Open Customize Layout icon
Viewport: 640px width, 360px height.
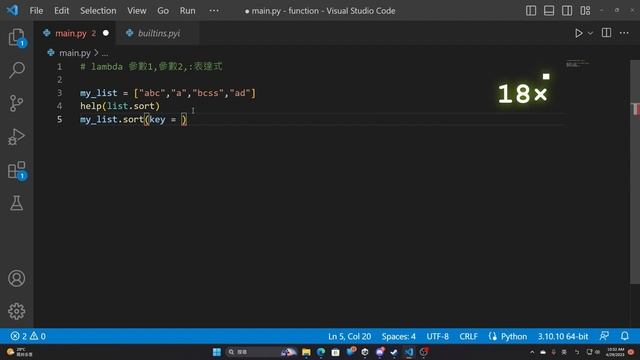point(585,11)
